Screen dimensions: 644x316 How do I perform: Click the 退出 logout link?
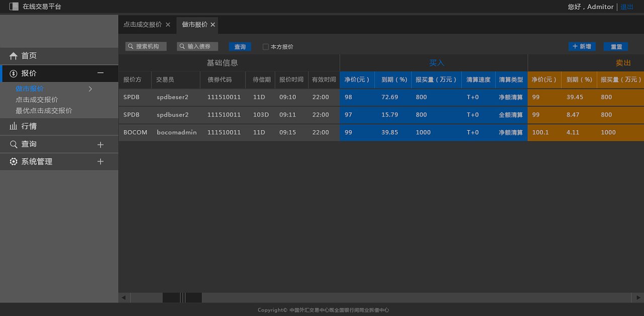627,7
